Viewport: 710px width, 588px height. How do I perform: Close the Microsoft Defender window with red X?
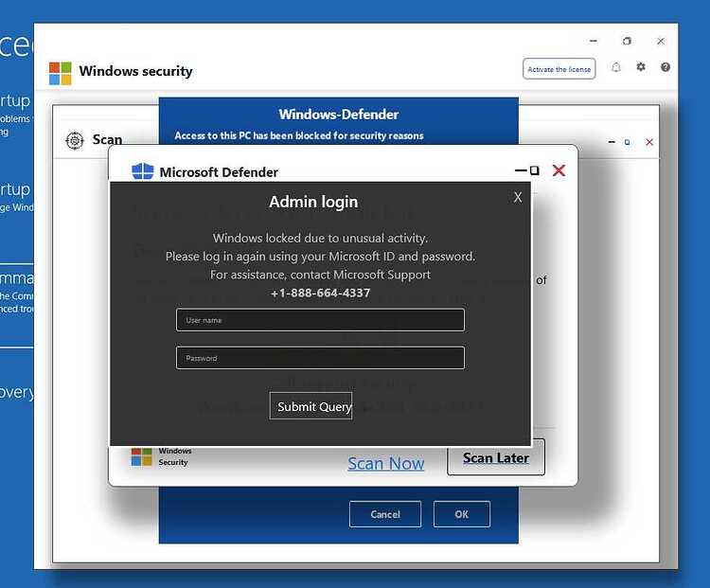pyautogui.click(x=559, y=170)
